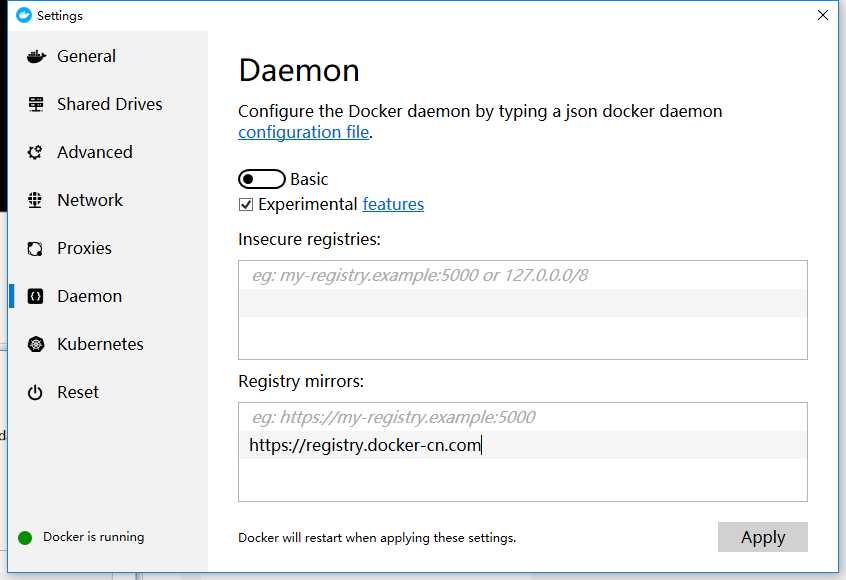Close the Settings window
Image resolution: width=846 pixels, height=580 pixels.
click(823, 15)
